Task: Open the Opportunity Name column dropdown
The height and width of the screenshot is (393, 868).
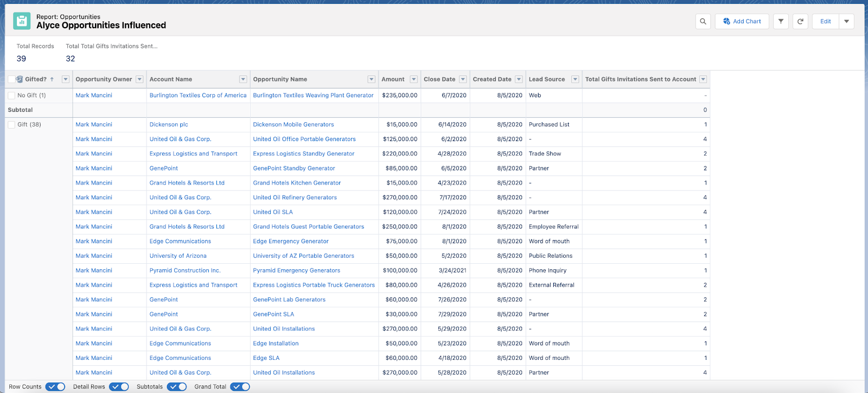Action: [372, 79]
